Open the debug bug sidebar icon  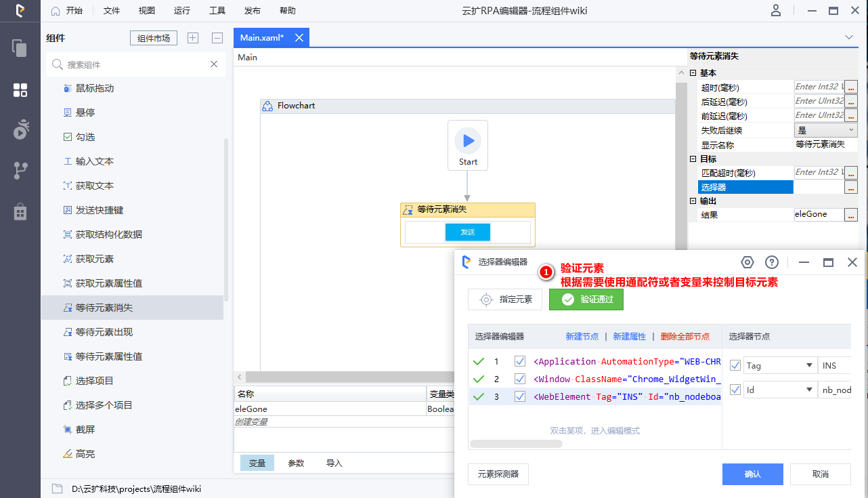(20, 129)
